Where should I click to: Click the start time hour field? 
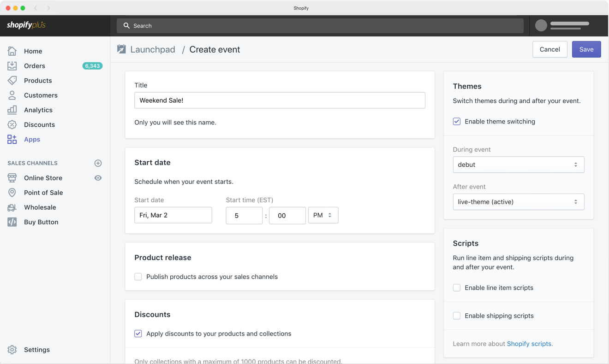(x=244, y=216)
